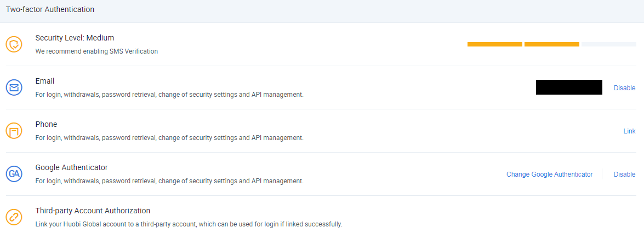Click the Phone section title
This screenshot has width=644, height=233.
[x=47, y=124]
